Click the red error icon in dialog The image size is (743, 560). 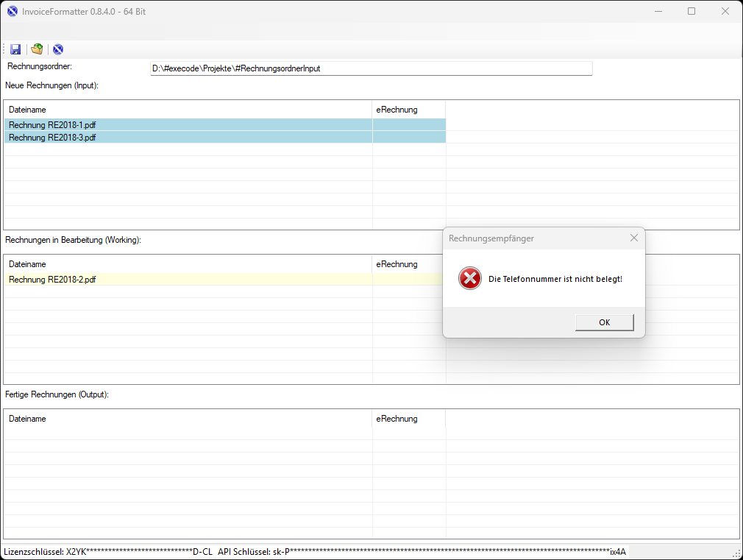coord(470,279)
